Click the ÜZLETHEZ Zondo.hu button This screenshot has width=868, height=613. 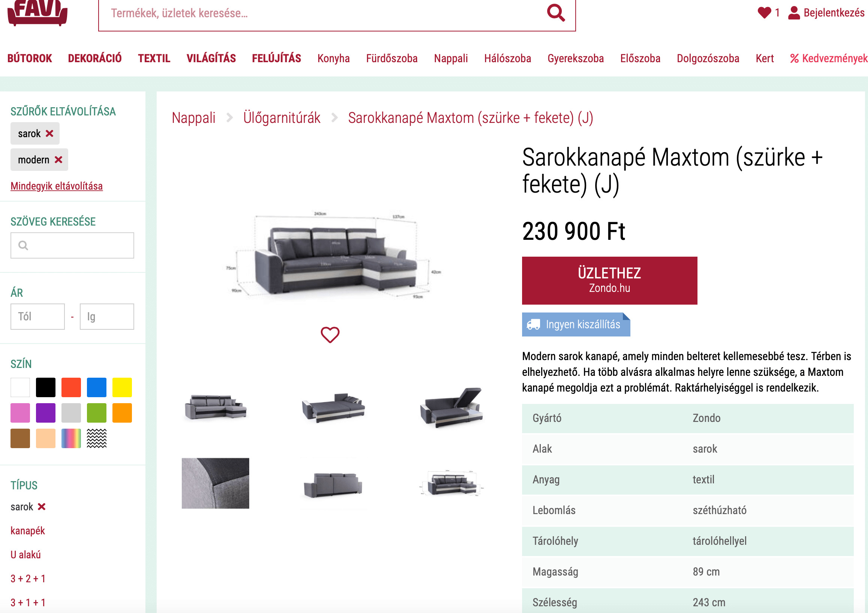coord(609,280)
